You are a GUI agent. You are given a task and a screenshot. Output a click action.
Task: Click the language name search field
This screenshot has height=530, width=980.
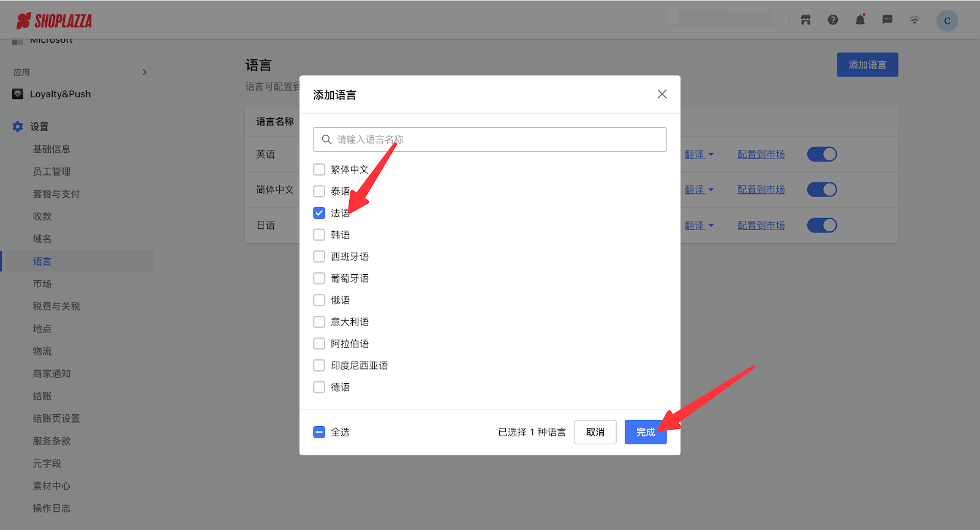[490, 140]
